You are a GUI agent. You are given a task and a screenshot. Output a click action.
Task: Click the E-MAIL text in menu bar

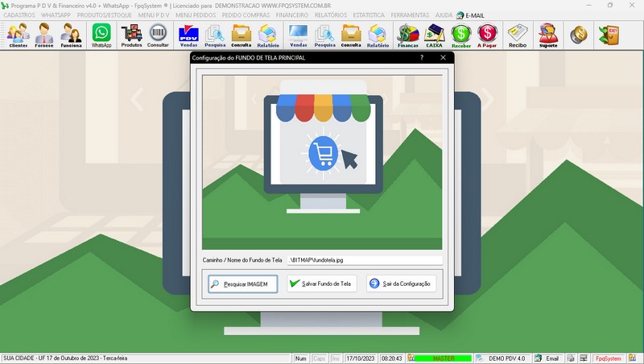click(475, 15)
